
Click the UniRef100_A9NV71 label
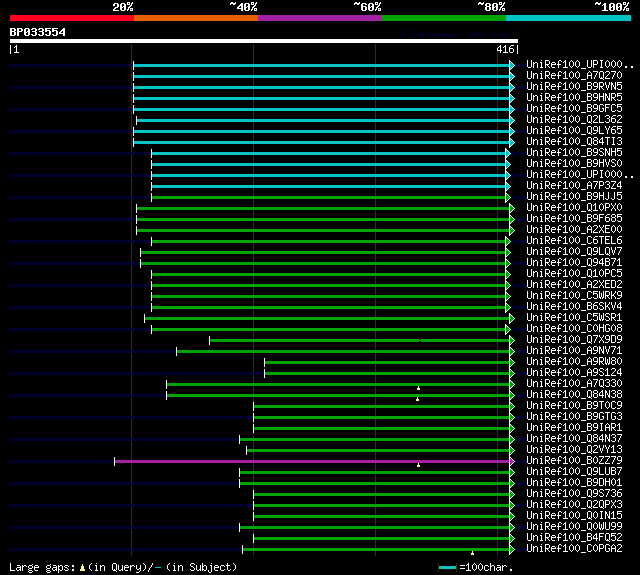tap(574, 351)
